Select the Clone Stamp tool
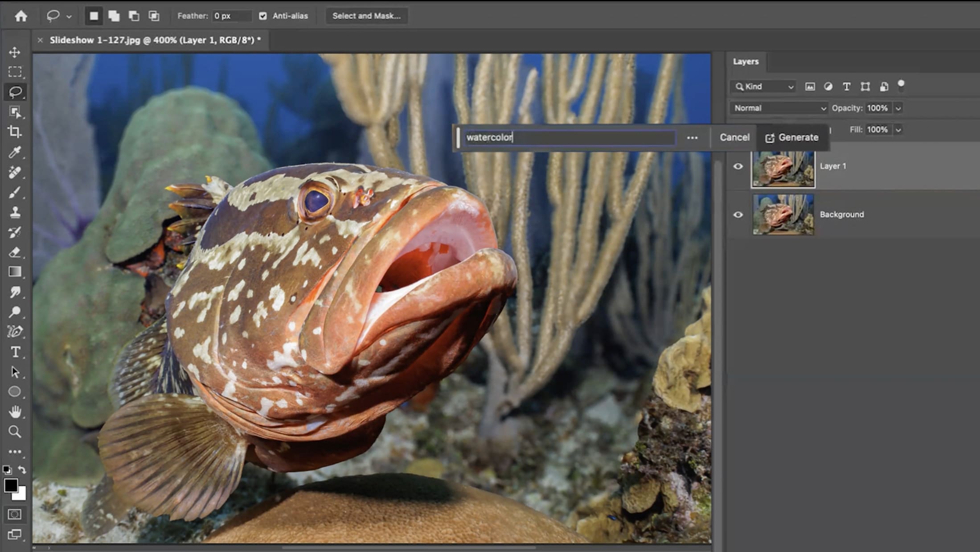 point(15,212)
